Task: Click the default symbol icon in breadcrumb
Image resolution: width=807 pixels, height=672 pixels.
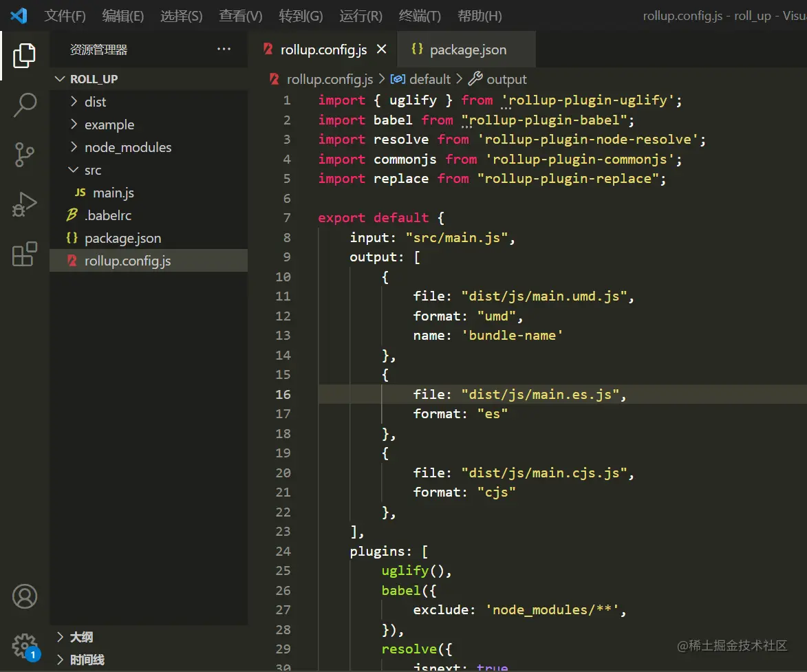Action: click(398, 78)
